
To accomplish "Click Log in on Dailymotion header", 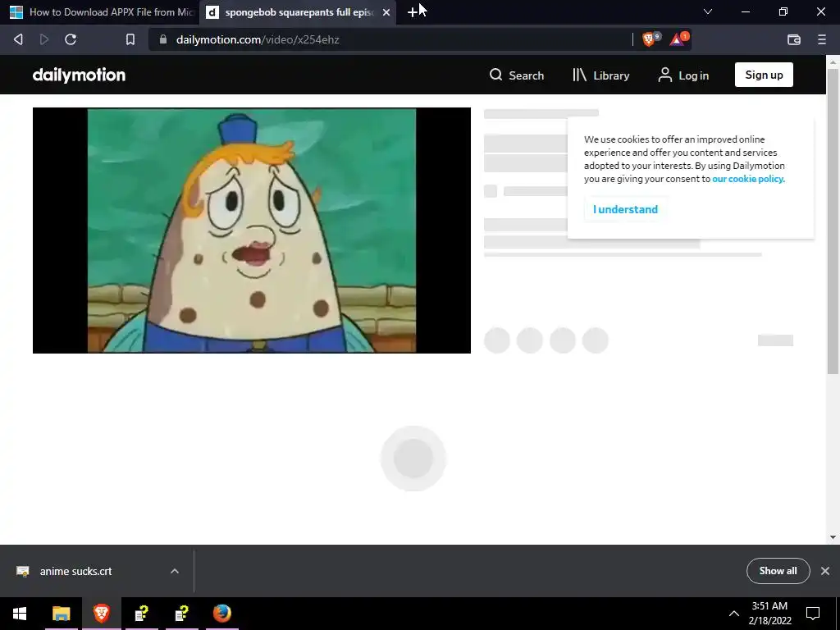I will [x=683, y=75].
